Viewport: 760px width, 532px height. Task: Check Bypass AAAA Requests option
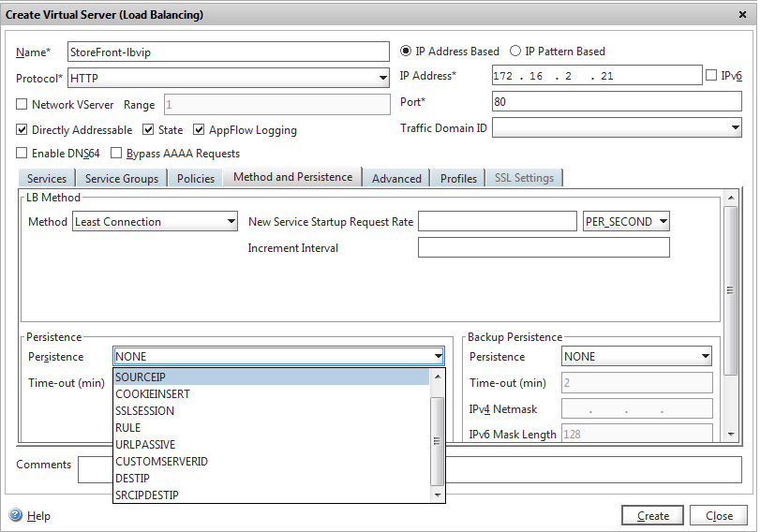(116, 153)
